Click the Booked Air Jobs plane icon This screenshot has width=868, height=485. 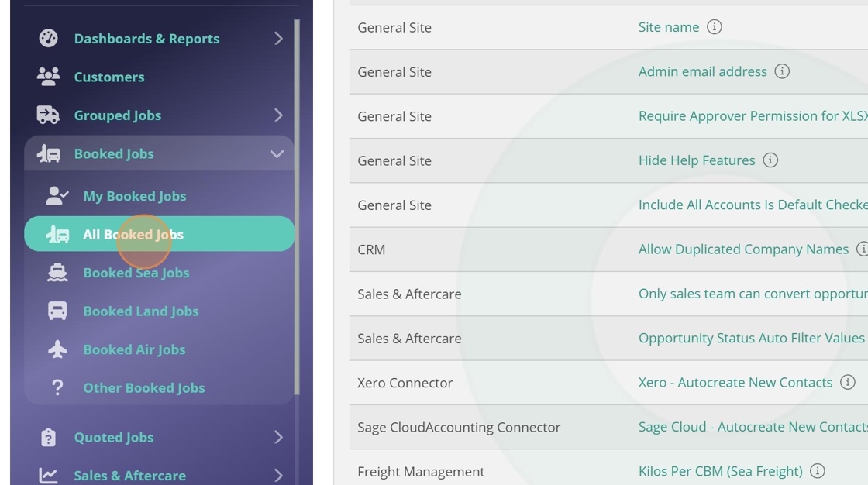point(57,349)
